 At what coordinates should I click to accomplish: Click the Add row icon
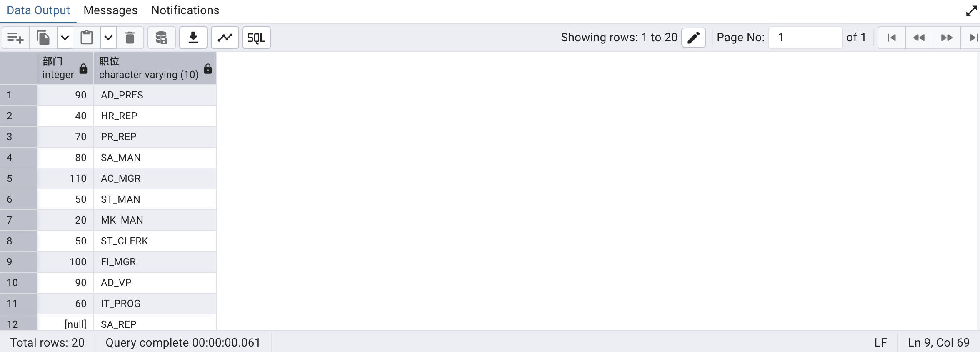(16, 38)
